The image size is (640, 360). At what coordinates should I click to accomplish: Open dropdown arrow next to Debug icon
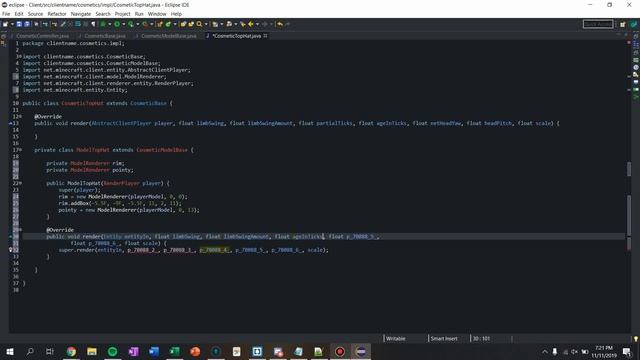tap(110, 24)
